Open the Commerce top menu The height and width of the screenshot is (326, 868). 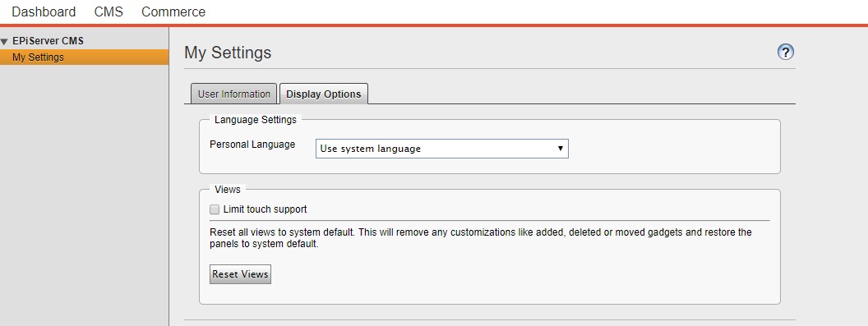point(173,11)
